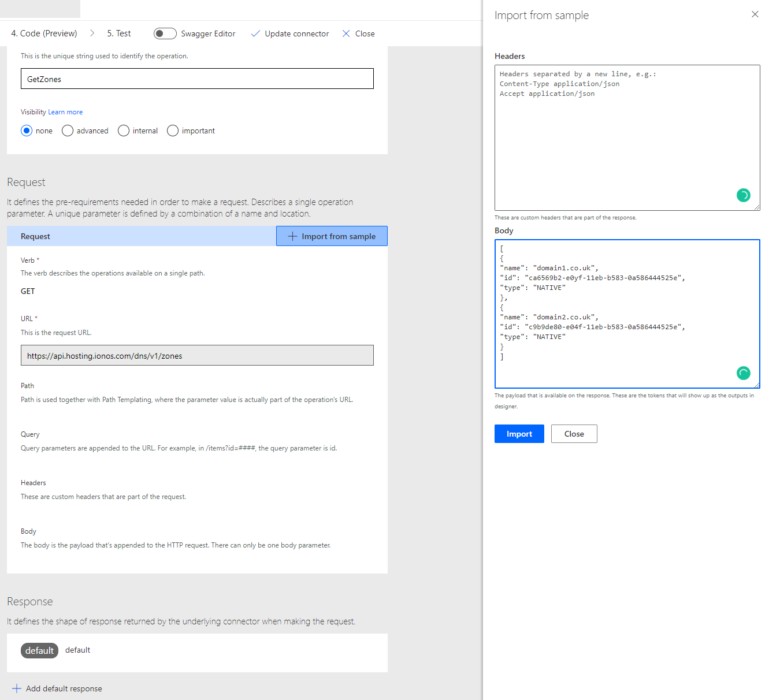Screen dimensions: 769x700
Task: Click the Update connector checkmark icon
Action: (256, 33)
